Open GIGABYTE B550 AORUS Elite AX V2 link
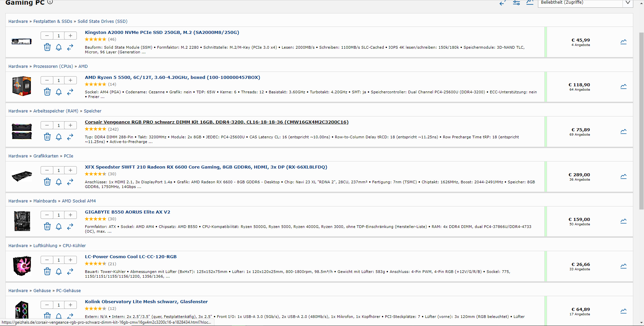 (128, 212)
